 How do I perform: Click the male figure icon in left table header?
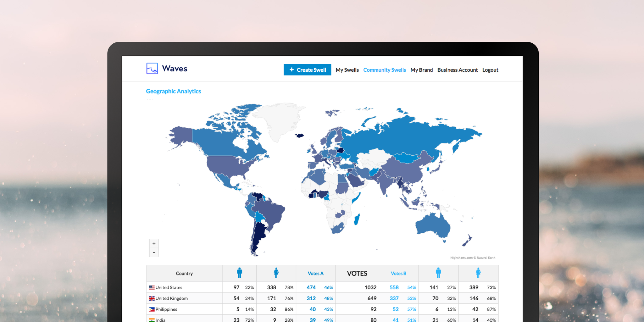pos(240,273)
